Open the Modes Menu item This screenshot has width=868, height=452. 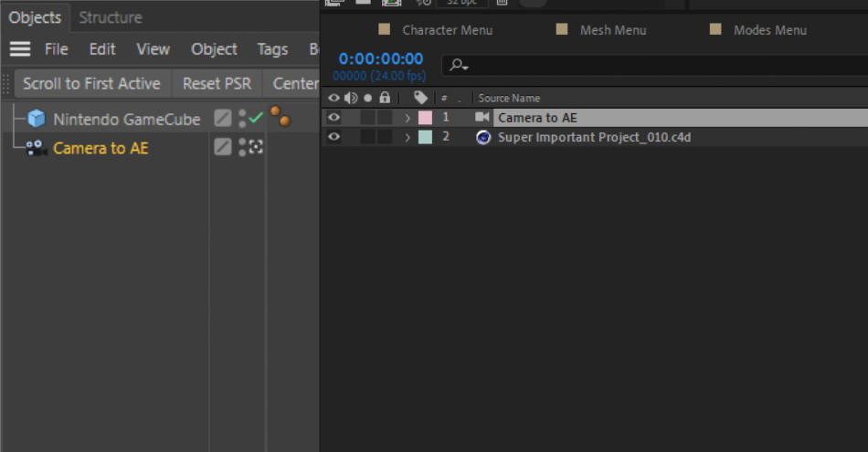770,30
